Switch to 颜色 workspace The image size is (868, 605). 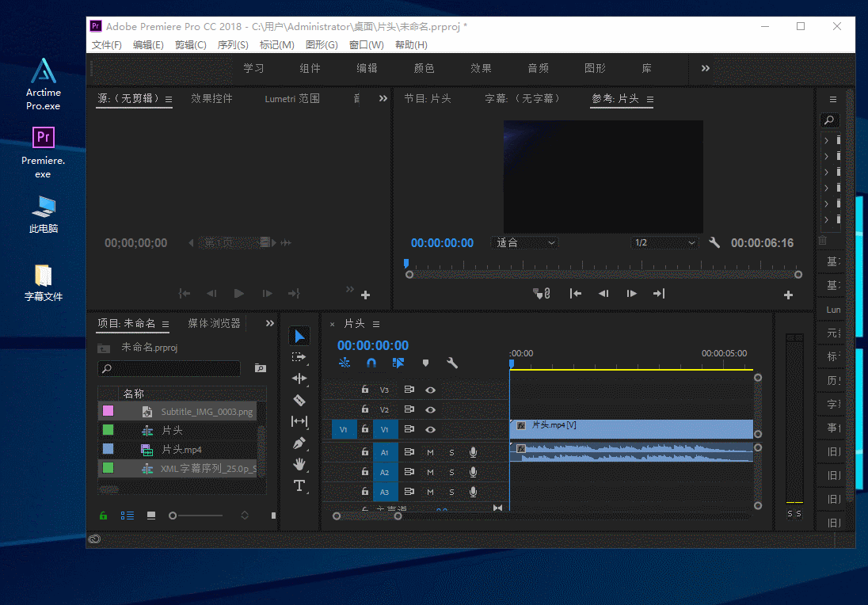click(424, 68)
